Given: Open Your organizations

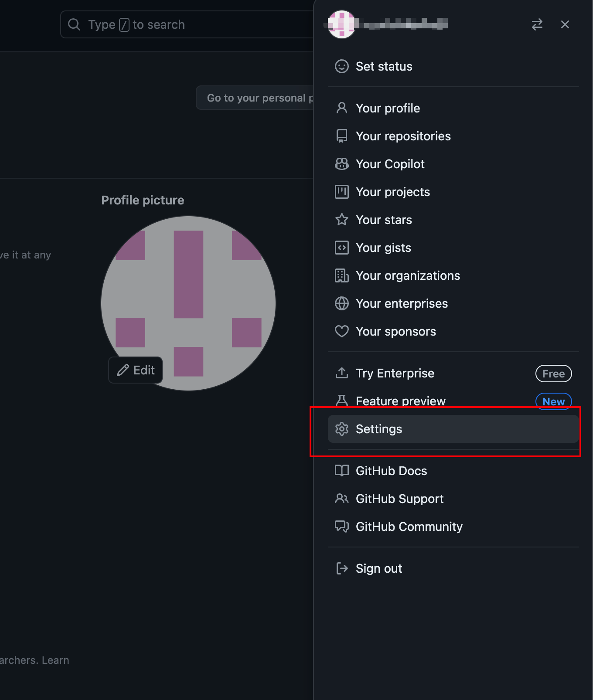Looking at the screenshot, I should pyautogui.click(x=408, y=275).
